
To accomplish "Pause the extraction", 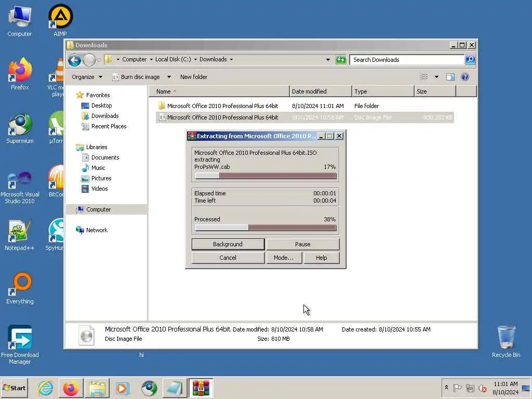I will (303, 244).
